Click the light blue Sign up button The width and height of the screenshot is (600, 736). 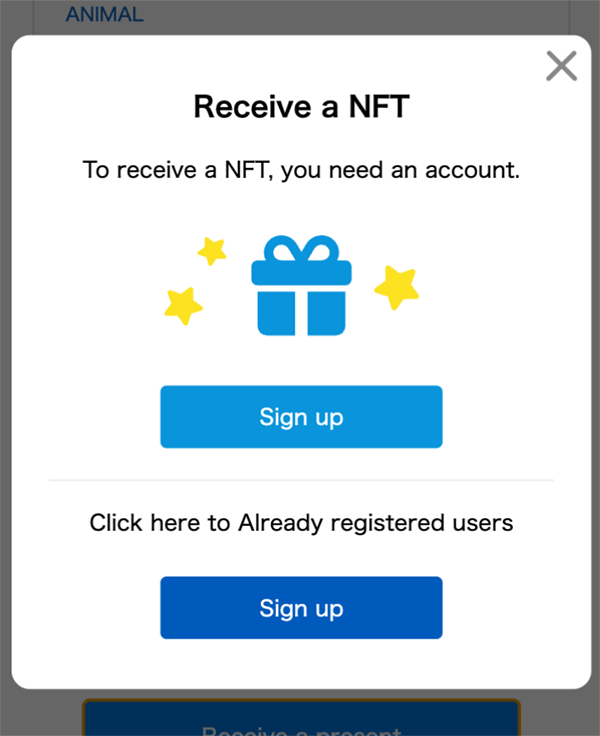301,417
